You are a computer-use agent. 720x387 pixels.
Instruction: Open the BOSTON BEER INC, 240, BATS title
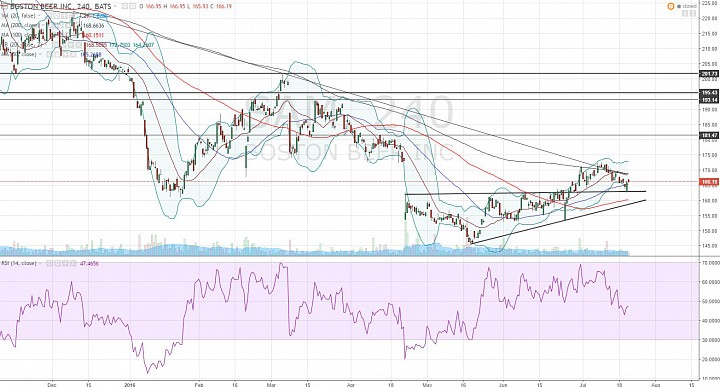tap(61, 6)
